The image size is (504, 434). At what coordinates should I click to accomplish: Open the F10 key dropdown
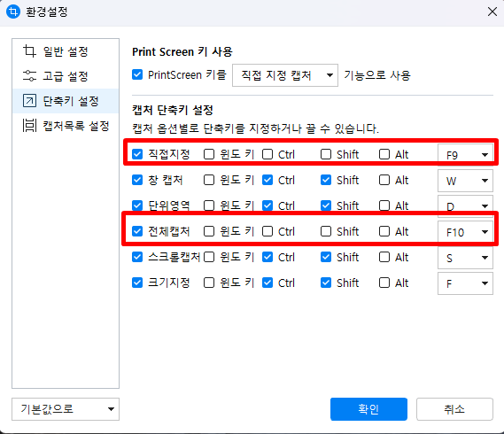pyautogui.click(x=465, y=232)
